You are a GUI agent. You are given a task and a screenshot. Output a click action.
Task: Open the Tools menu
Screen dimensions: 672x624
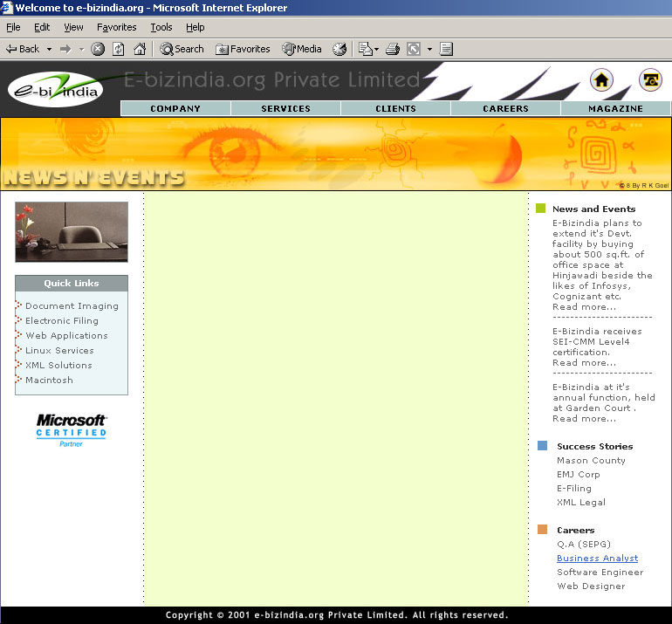pos(161,27)
